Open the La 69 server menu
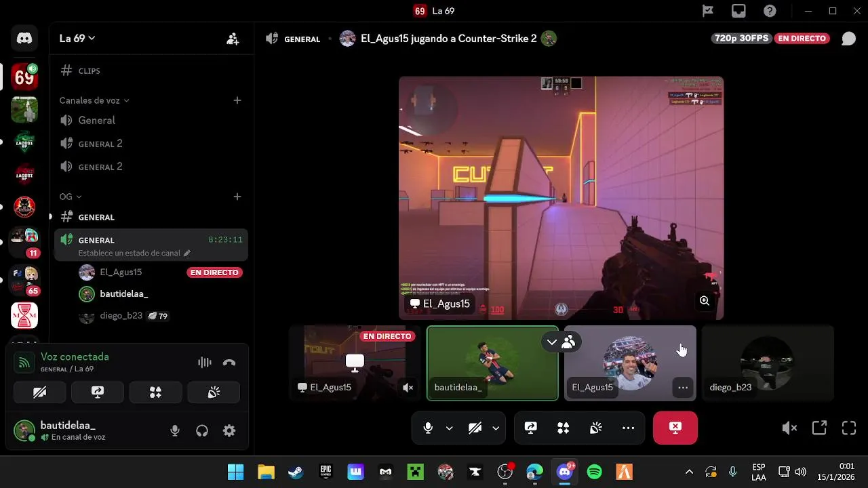Viewport: 868px width, 488px height. [x=77, y=39]
